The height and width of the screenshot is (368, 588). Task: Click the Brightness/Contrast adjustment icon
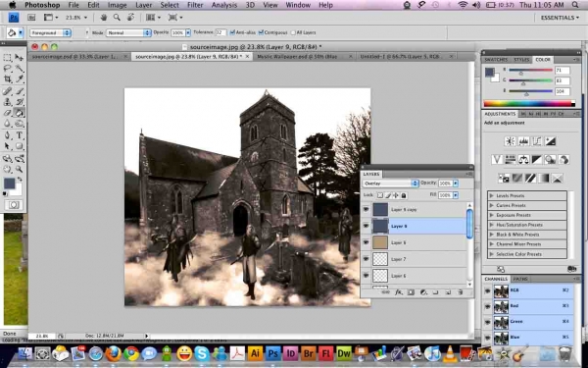tap(510, 141)
